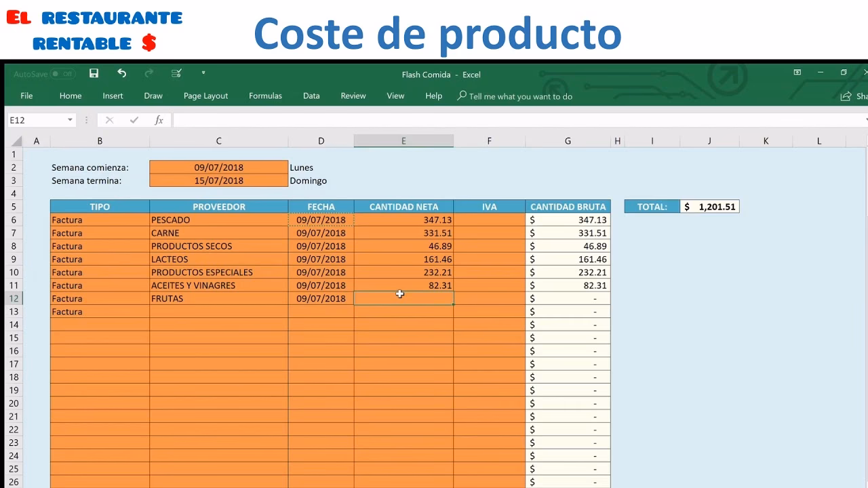The height and width of the screenshot is (488, 868).
Task: Click the Tell me search magnifier icon
Action: click(x=460, y=96)
